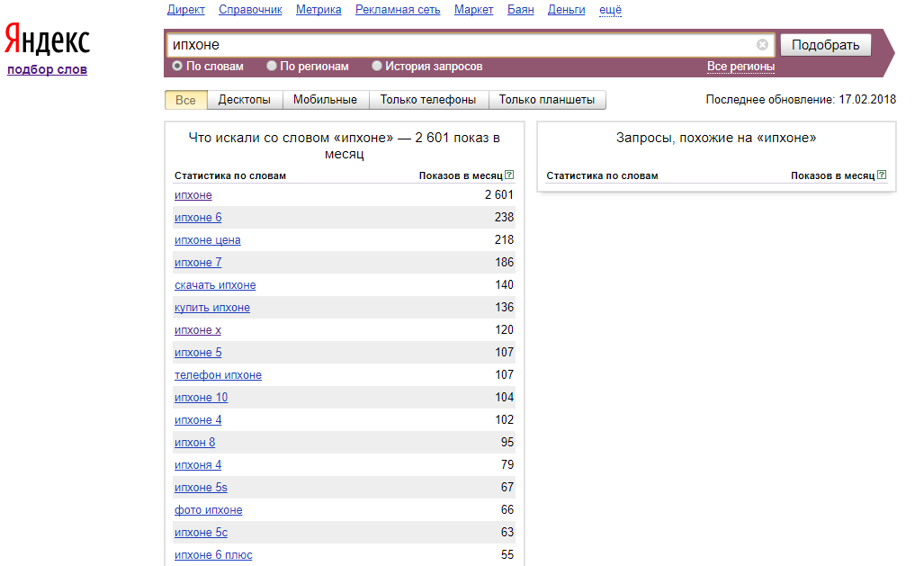
Task: Open Директ in the top navigation
Action: point(186,9)
